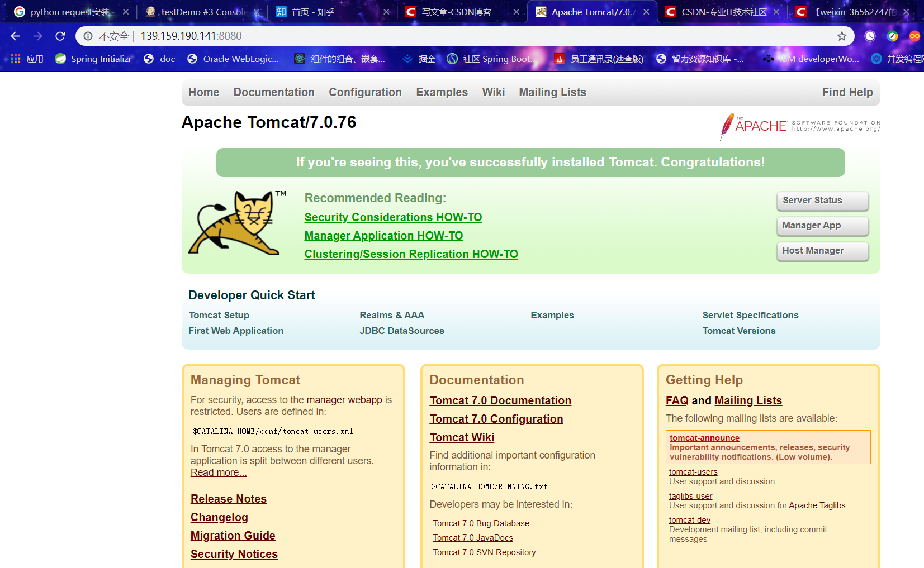
Task: Open the Apache Taglibs link
Action: pos(817,505)
